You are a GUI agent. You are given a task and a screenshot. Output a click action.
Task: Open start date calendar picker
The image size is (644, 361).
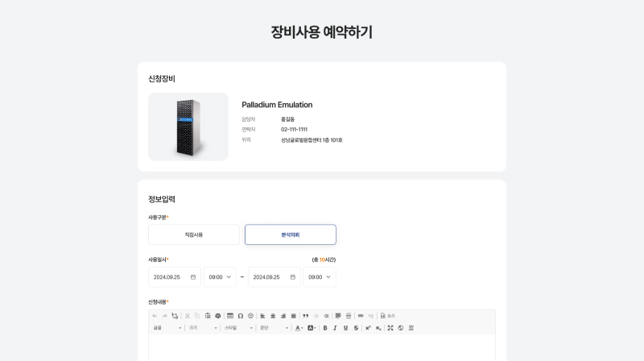coord(193,277)
